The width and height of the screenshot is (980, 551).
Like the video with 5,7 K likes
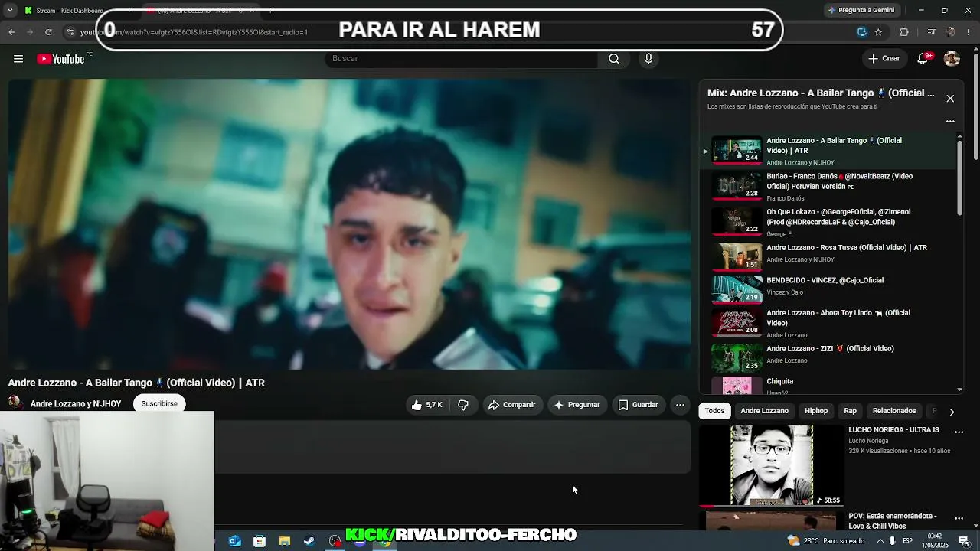[x=427, y=405]
